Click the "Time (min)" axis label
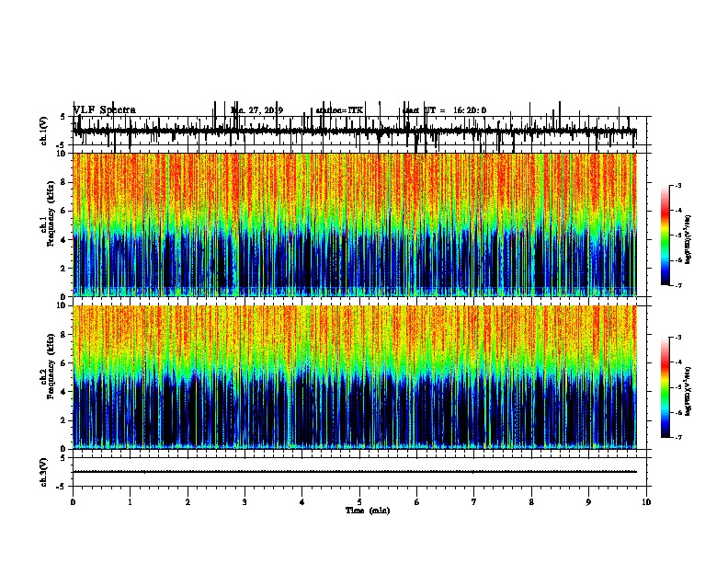Screen dimensions: 728x563 368,511
